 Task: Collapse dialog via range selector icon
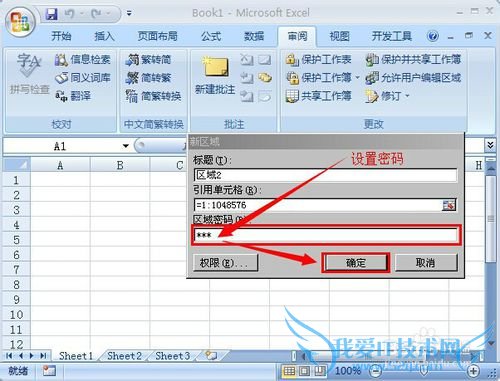(x=449, y=205)
